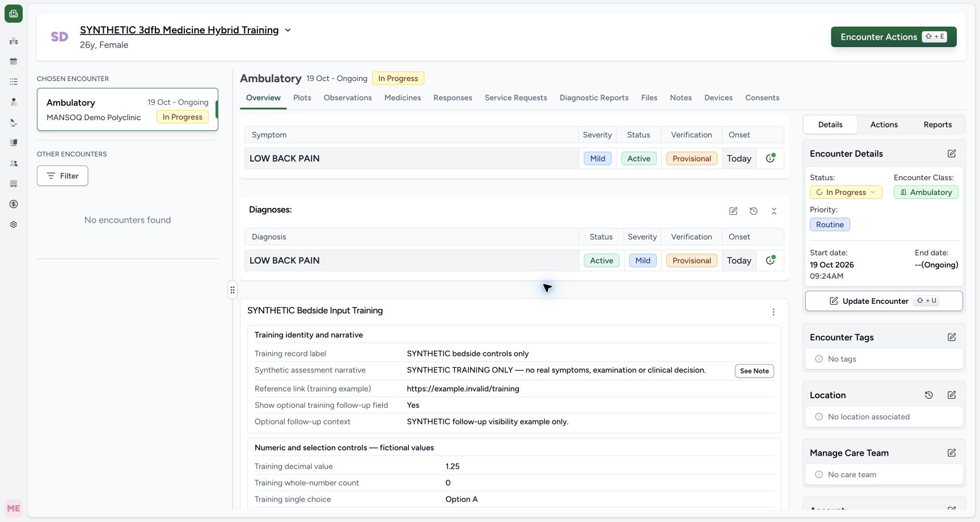The width and height of the screenshot is (980, 522).
Task: Open the settings gear in the sidebar
Action: 14,224
